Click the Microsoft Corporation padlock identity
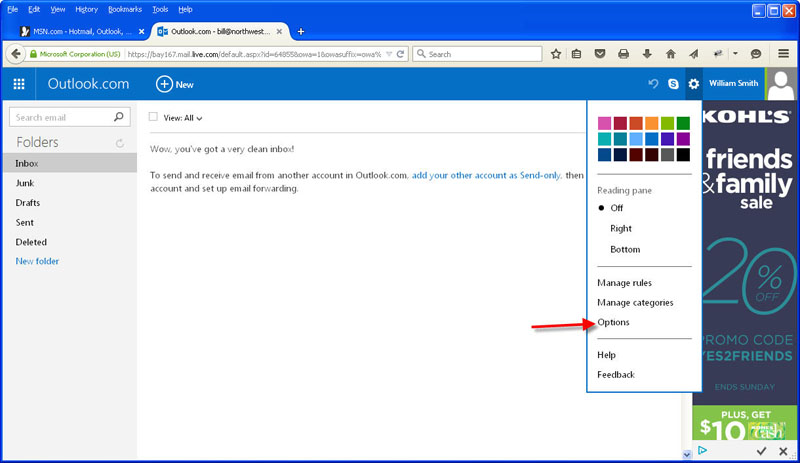The image size is (800, 463). pos(75,54)
